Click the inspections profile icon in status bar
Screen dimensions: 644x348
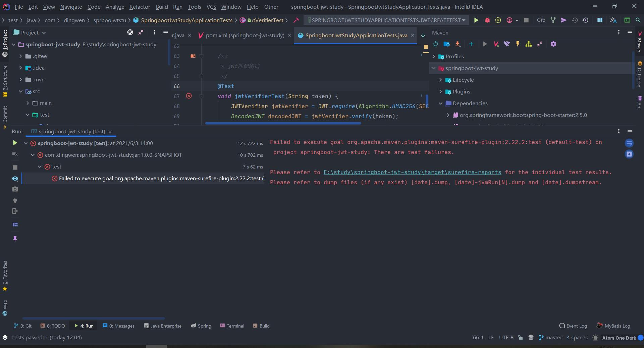[531, 337]
